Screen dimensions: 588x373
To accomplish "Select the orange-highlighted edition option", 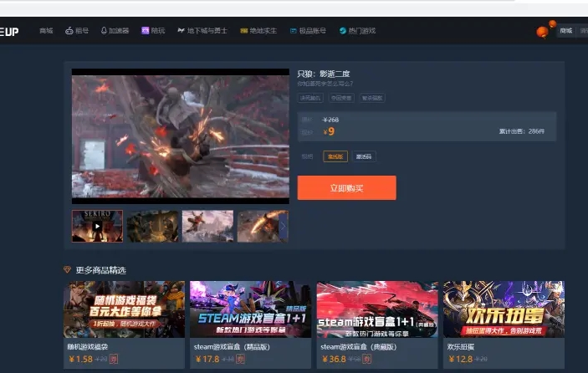I will coord(335,156).
